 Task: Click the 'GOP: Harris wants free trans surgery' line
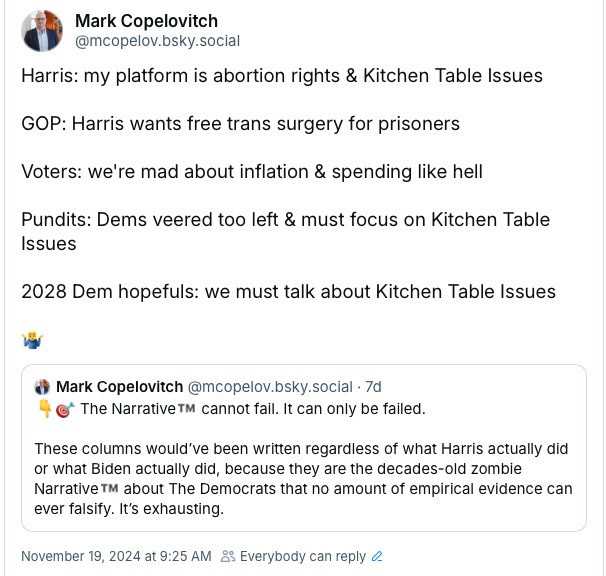coord(240,124)
